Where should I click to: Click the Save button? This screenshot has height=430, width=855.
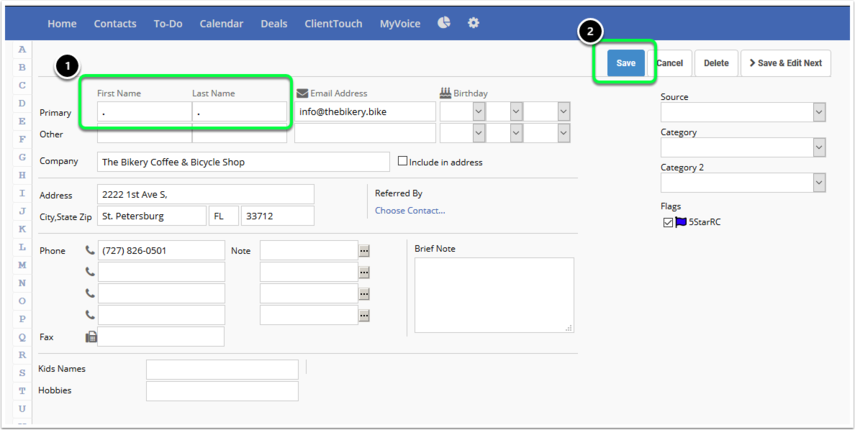625,63
